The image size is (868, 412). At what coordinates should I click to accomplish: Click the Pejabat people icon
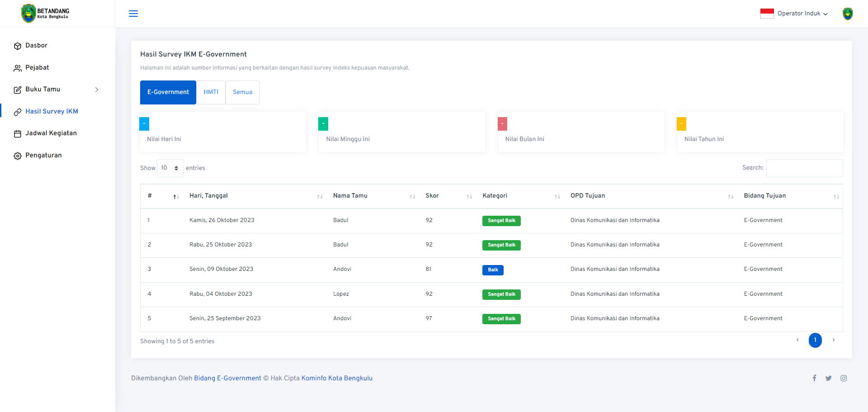coord(18,68)
